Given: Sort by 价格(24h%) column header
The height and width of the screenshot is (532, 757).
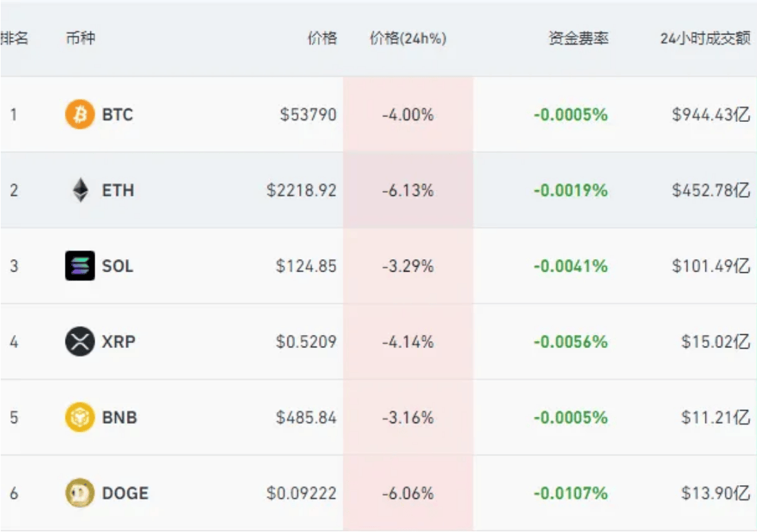Looking at the screenshot, I should (x=407, y=39).
